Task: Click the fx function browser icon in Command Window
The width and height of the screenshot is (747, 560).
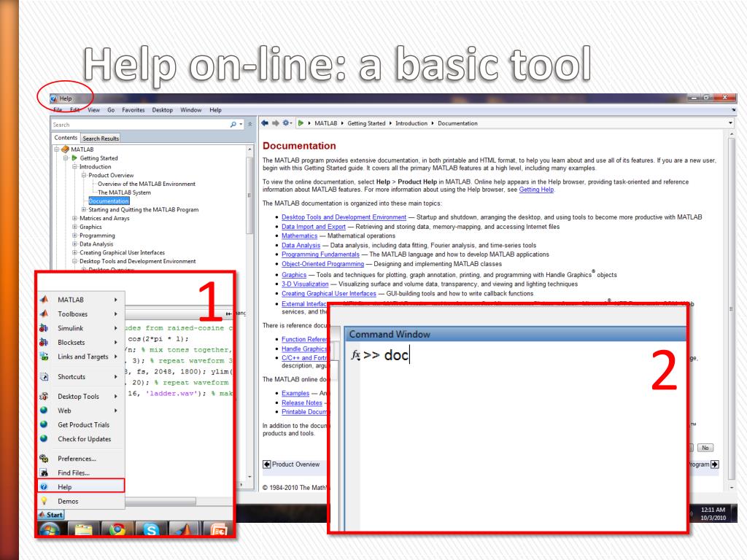Action: (x=355, y=355)
